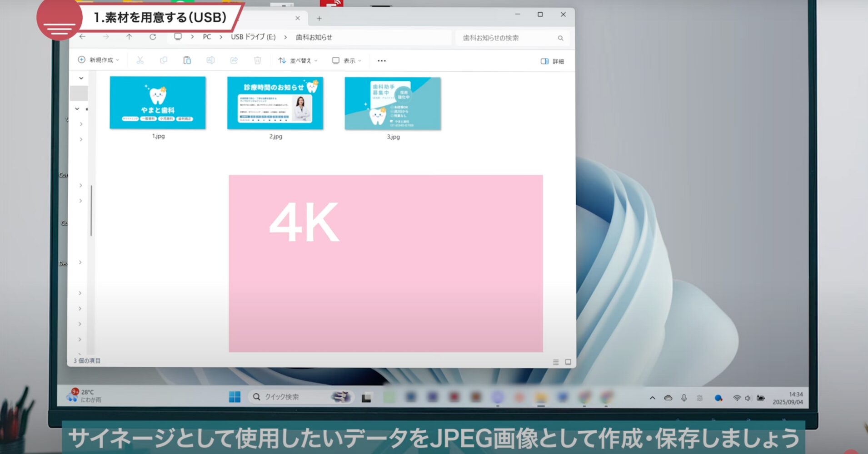This screenshot has height=454, width=868.
Task: Click the Share icon in toolbar
Action: coord(234,60)
